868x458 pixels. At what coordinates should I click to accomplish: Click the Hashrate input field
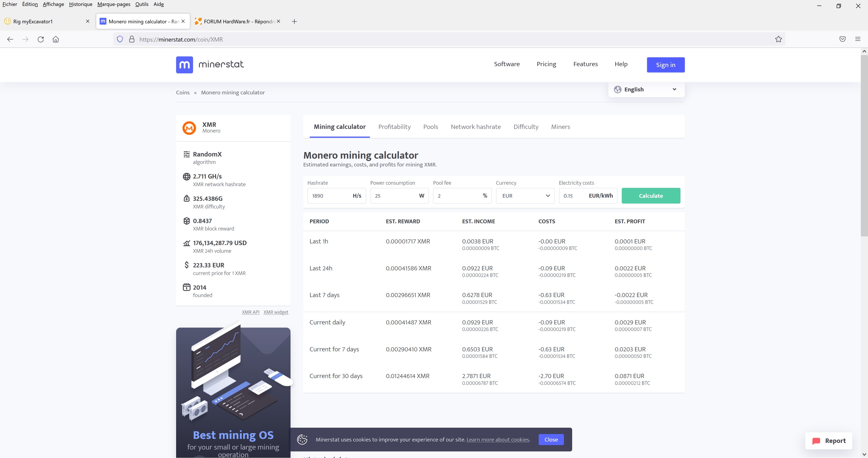click(x=337, y=196)
